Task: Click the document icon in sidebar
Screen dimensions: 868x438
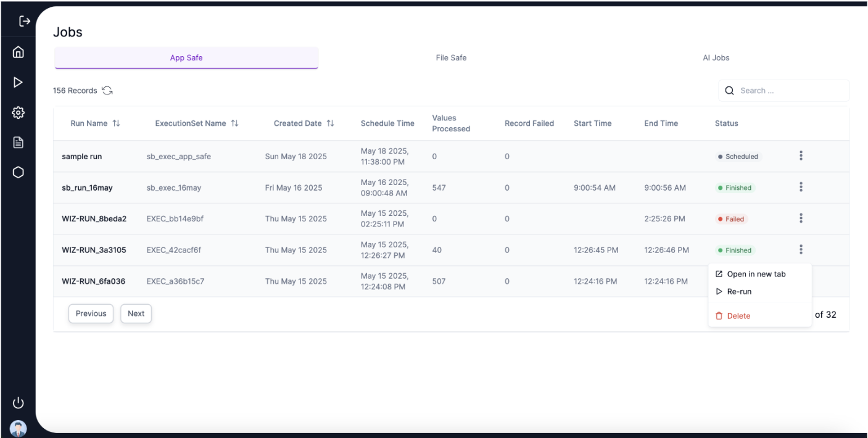Action: 18,142
